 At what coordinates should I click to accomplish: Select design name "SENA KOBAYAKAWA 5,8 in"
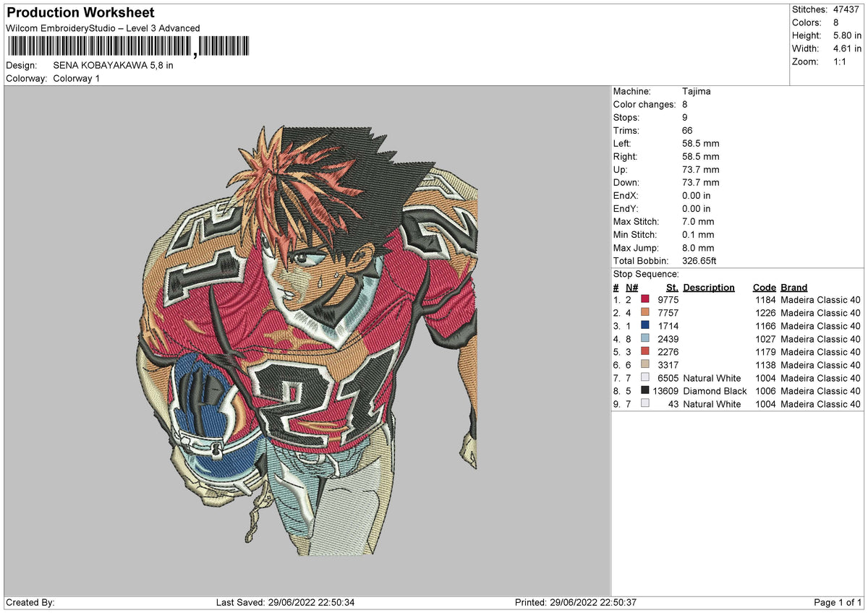(x=113, y=65)
